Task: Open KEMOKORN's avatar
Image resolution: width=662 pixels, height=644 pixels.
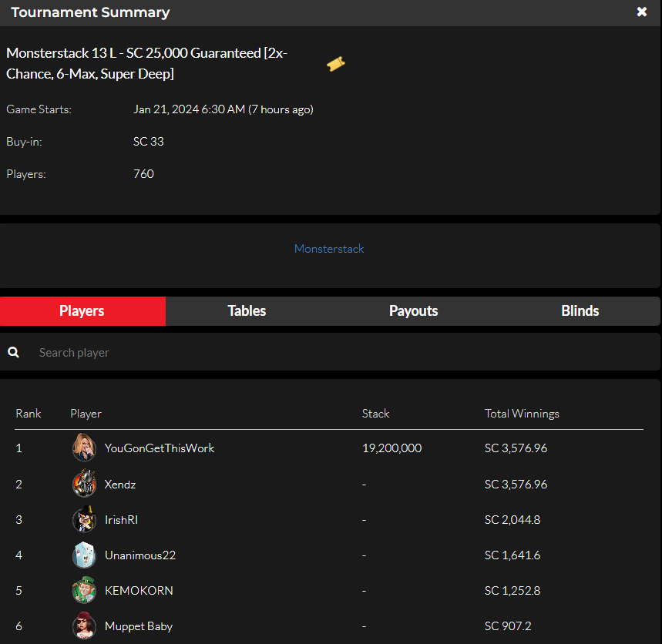Action: coord(84,590)
